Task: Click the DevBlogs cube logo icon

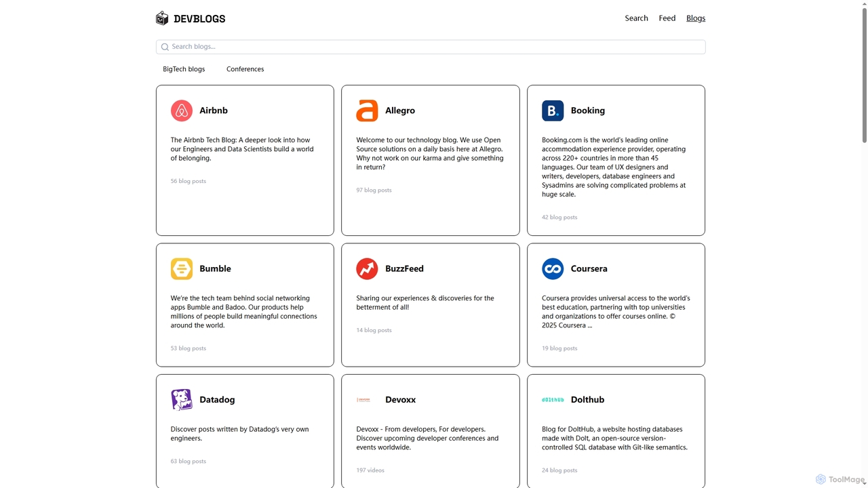Action: click(x=162, y=18)
